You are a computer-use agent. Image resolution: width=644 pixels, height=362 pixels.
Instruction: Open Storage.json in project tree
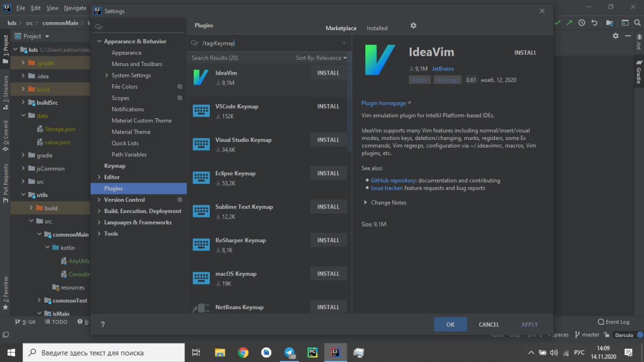[60, 129]
